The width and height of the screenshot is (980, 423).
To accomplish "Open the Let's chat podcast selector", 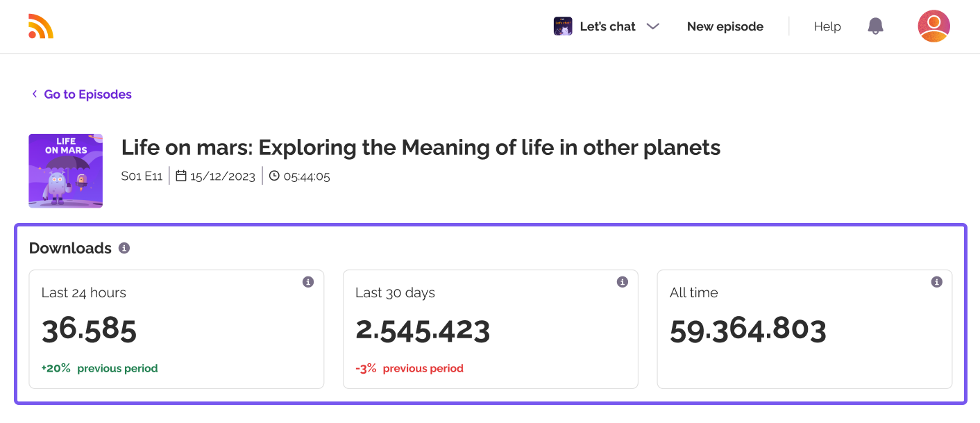I will click(607, 26).
